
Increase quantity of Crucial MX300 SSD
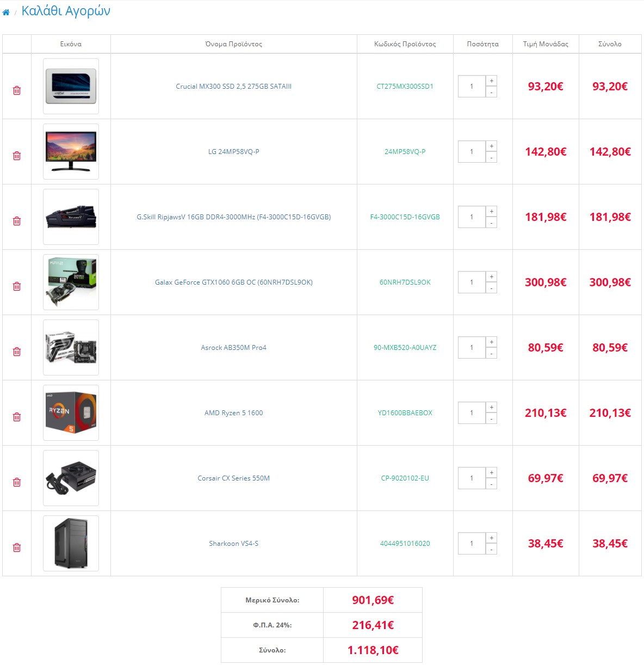point(492,81)
